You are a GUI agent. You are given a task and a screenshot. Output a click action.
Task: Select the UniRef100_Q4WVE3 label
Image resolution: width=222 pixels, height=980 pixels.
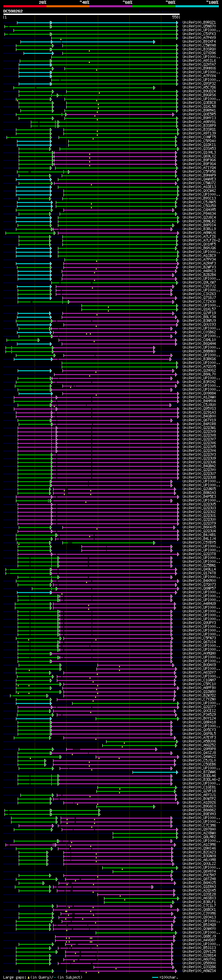pos(199,179)
